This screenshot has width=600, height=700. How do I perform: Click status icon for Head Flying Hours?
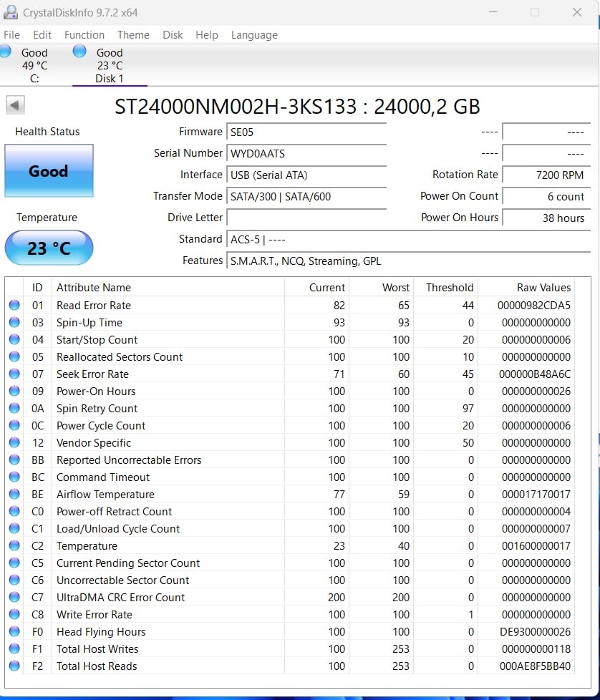point(14,632)
